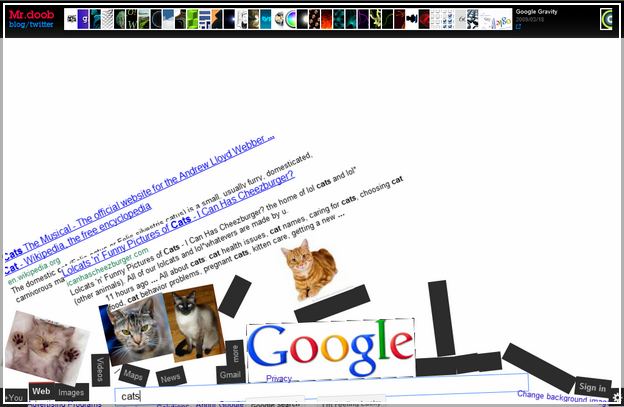Click the external link icon below Google Gravity
Screen dimensions: 624x407
518,27
